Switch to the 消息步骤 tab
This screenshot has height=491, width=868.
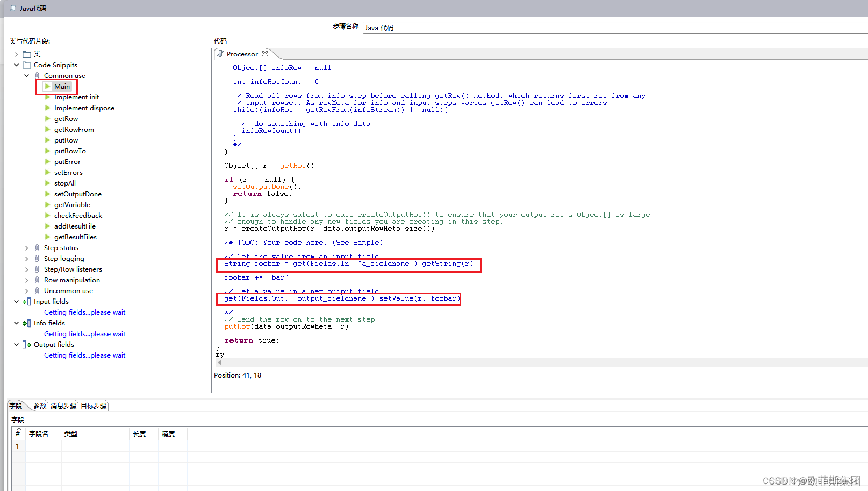(63, 406)
